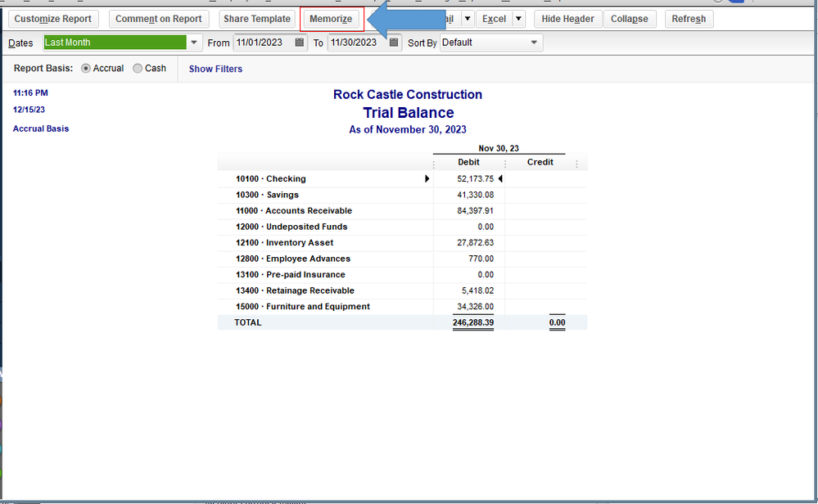The height and width of the screenshot is (504, 818).
Task: Select the Accrual report basis
Action: (85, 68)
